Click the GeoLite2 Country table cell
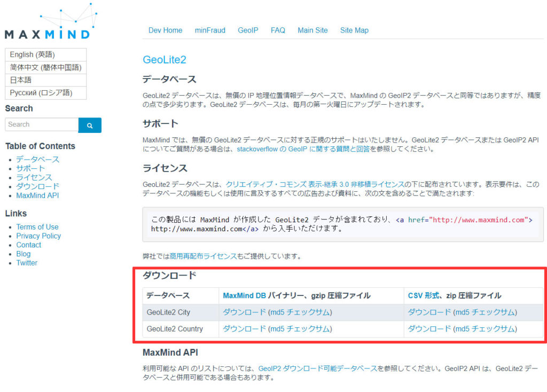The width and height of the screenshot is (547, 392). tap(181, 329)
